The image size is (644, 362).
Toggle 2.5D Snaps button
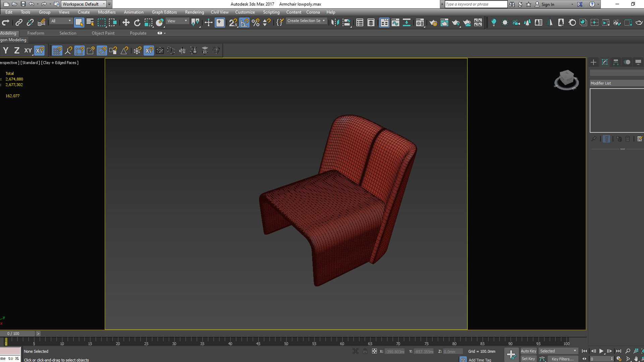pyautogui.click(x=233, y=22)
